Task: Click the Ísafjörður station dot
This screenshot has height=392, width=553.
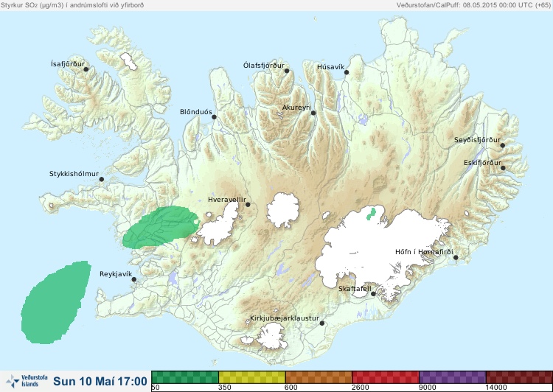Action: (86, 69)
